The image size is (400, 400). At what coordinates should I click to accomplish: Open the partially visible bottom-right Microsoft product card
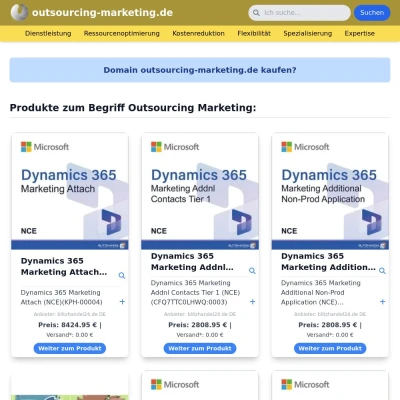point(330,385)
